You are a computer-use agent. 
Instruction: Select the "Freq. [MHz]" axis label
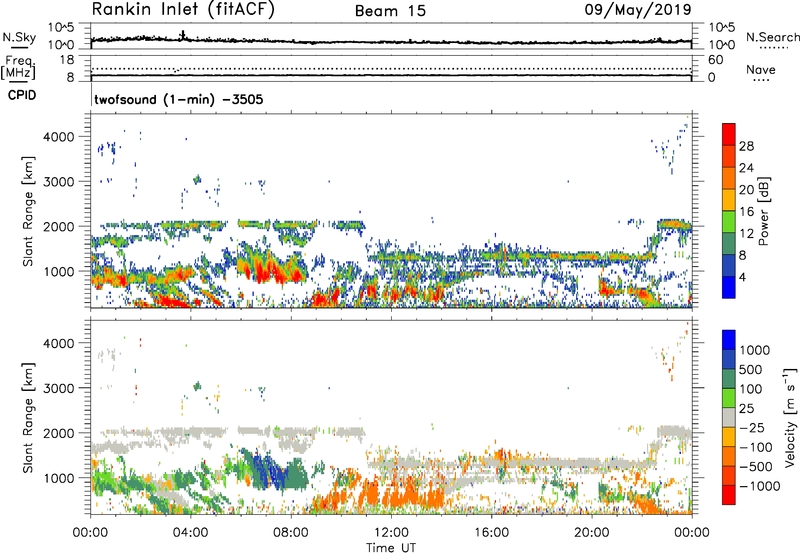pos(18,67)
